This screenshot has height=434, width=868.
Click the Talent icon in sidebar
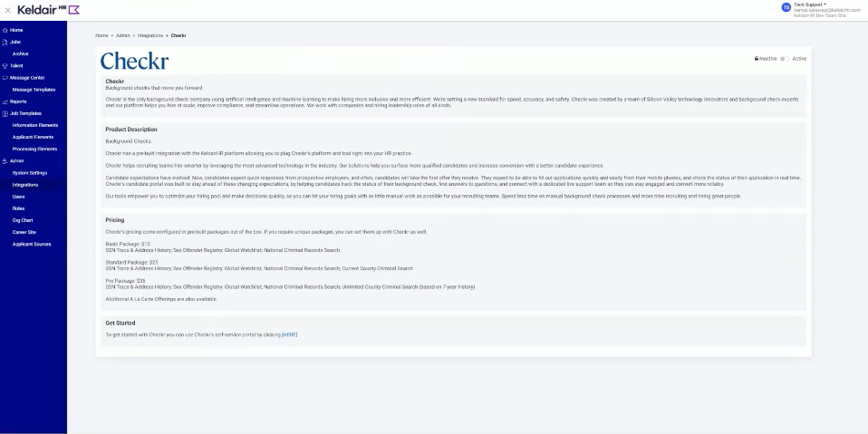5,66
